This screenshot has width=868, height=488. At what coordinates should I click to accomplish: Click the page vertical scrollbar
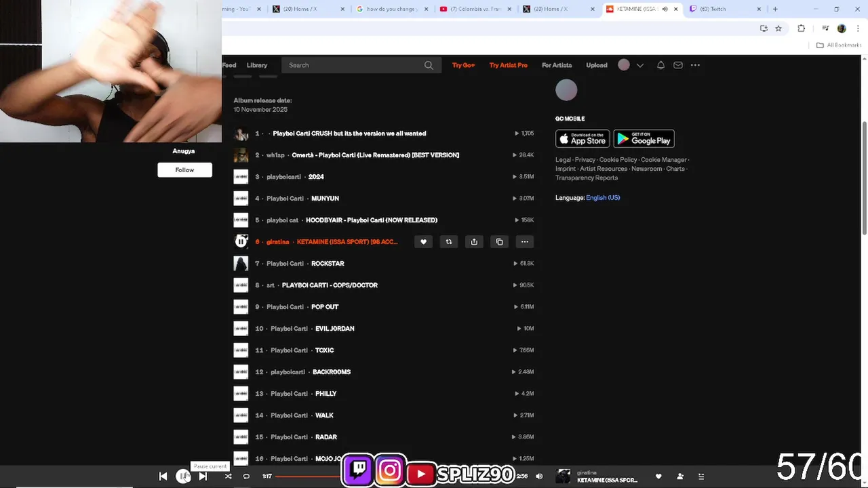864,178
